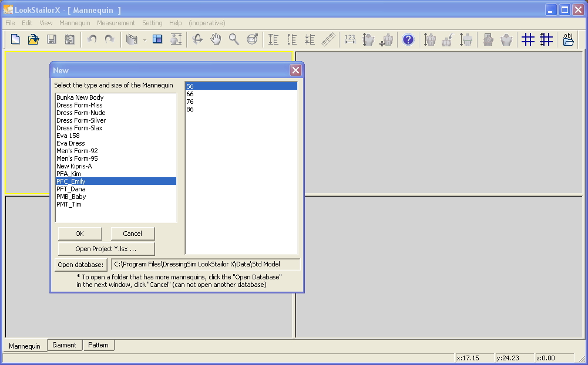588x365 pixels.
Task: Choose size 56 in size list
Action: click(x=241, y=86)
